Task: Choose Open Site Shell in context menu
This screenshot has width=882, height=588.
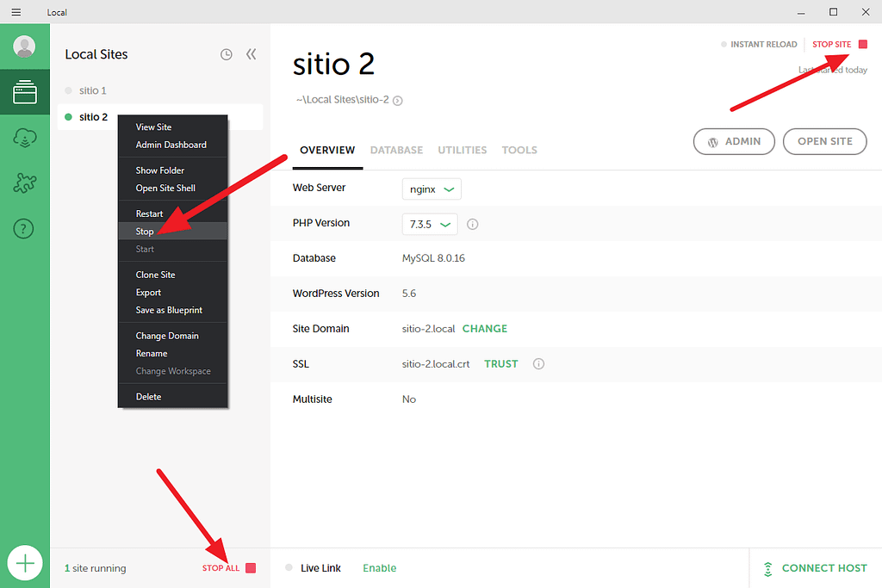Action: [x=172, y=188]
